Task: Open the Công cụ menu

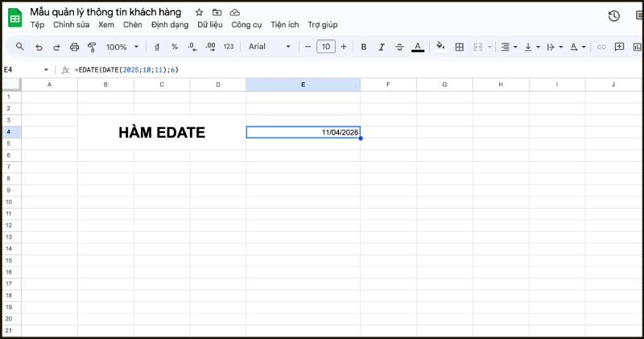Action: click(x=246, y=25)
